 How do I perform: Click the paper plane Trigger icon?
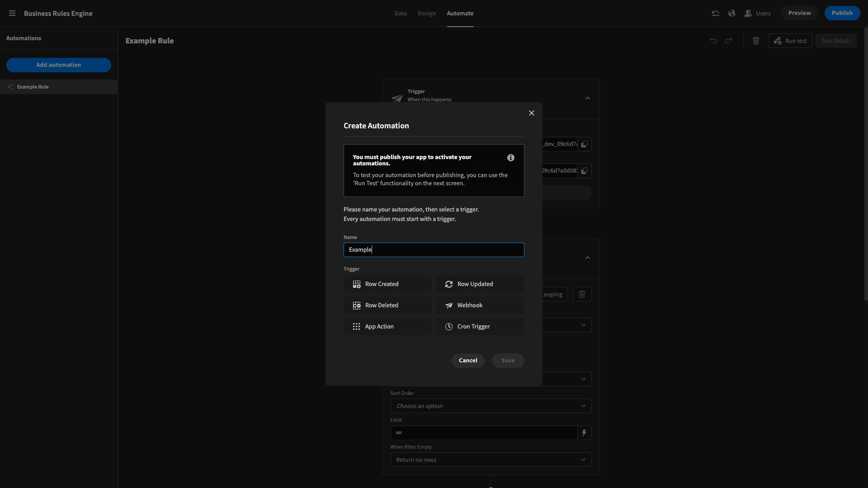tap(397, 98)
